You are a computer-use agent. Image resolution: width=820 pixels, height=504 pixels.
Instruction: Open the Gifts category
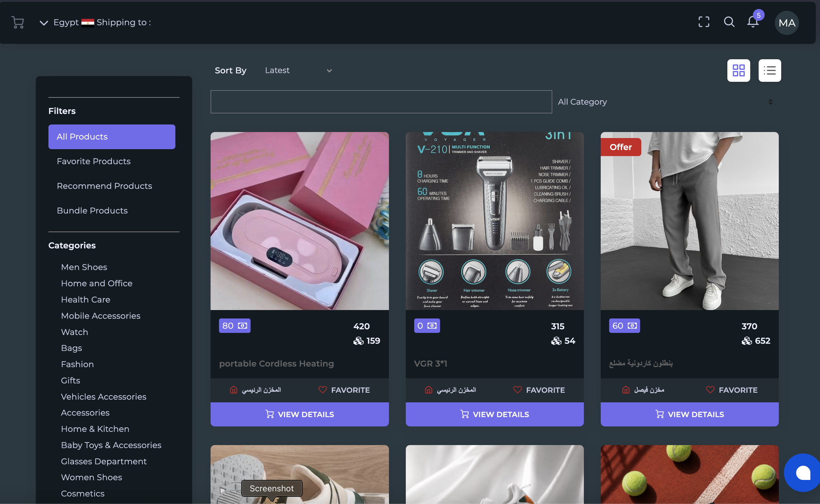tap(71, 380)
